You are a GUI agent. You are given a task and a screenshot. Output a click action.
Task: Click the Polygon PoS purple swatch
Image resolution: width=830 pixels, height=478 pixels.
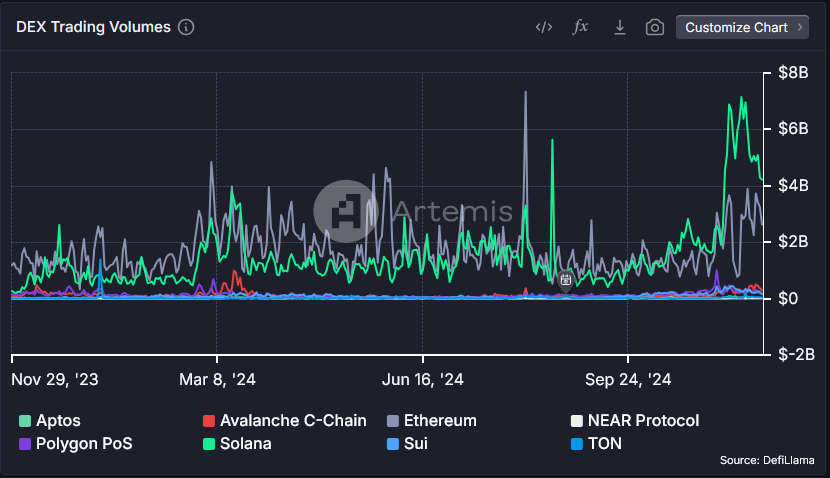coord(25,444)
